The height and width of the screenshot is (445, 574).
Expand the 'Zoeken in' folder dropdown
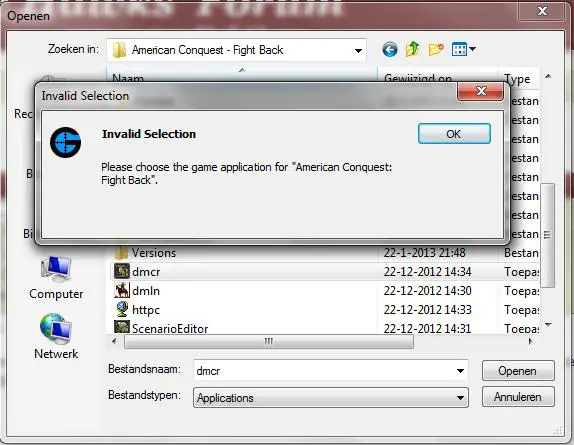click(358, 51)
